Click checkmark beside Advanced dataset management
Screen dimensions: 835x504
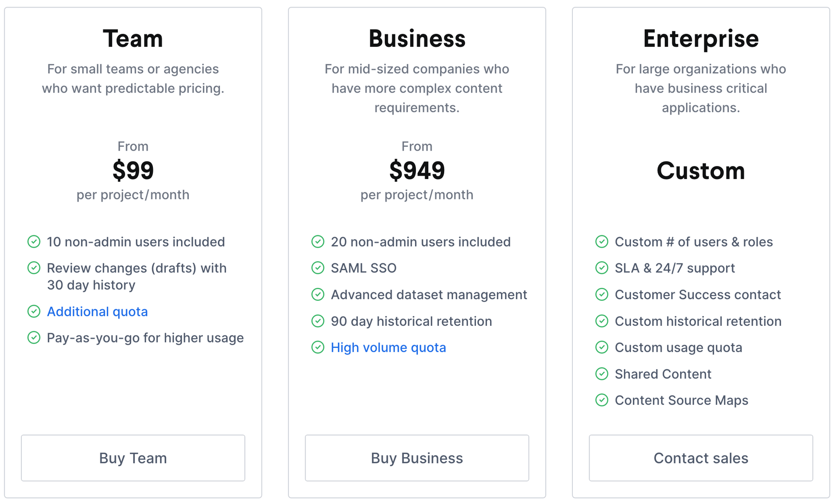(318, 295)
